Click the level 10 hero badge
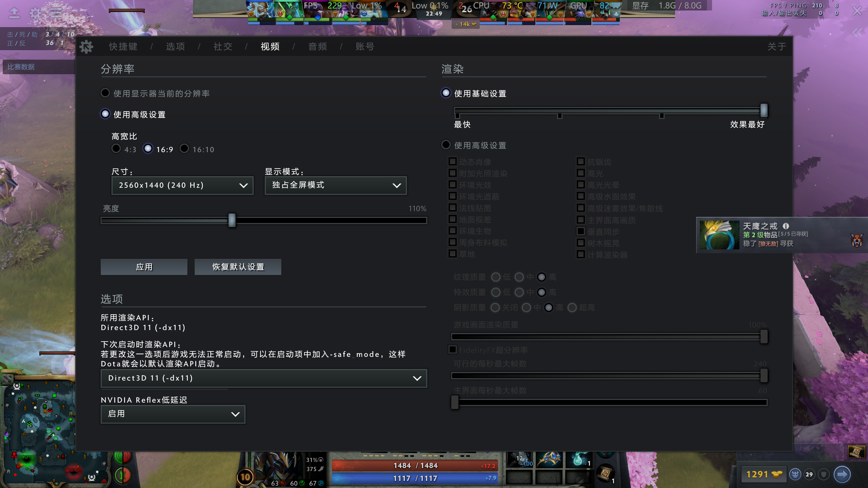This screenshot has width=868, height=488. pyautogui.click(x=245, y=477)
